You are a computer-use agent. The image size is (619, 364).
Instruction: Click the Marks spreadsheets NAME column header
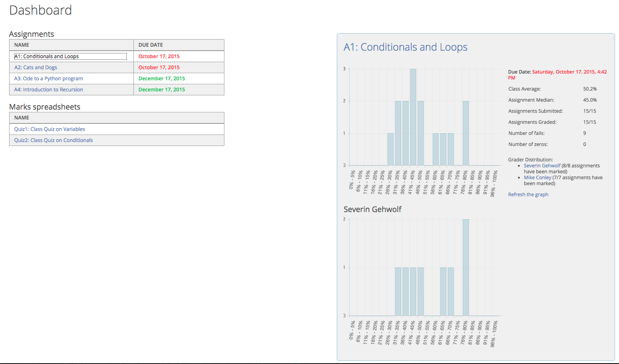pos(117,118)
